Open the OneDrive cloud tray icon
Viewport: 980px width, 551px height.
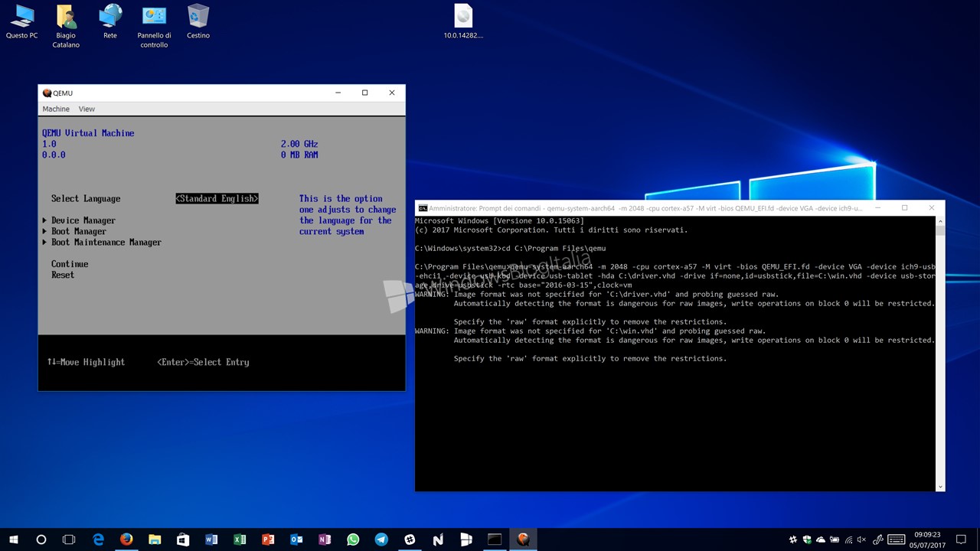click(821, 540)
